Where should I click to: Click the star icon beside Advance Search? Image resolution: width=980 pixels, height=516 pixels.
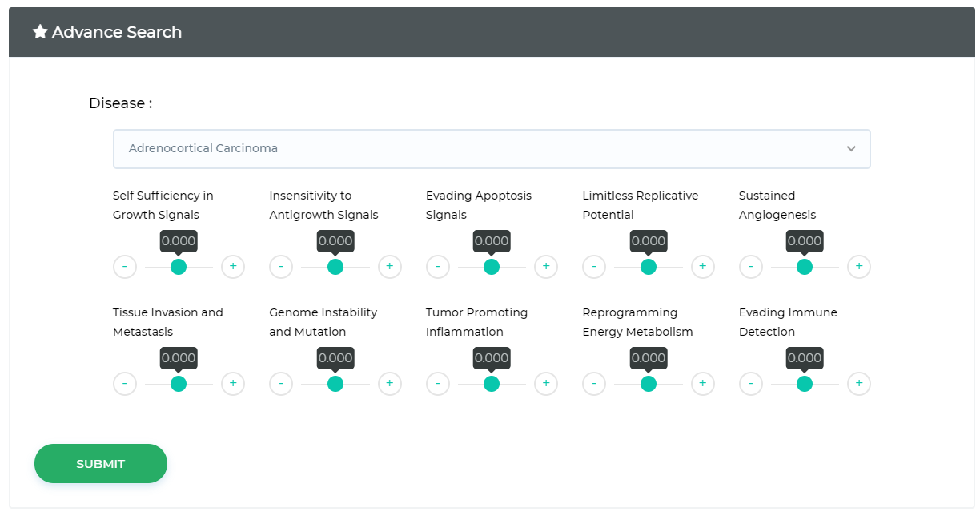coord(40,32)
